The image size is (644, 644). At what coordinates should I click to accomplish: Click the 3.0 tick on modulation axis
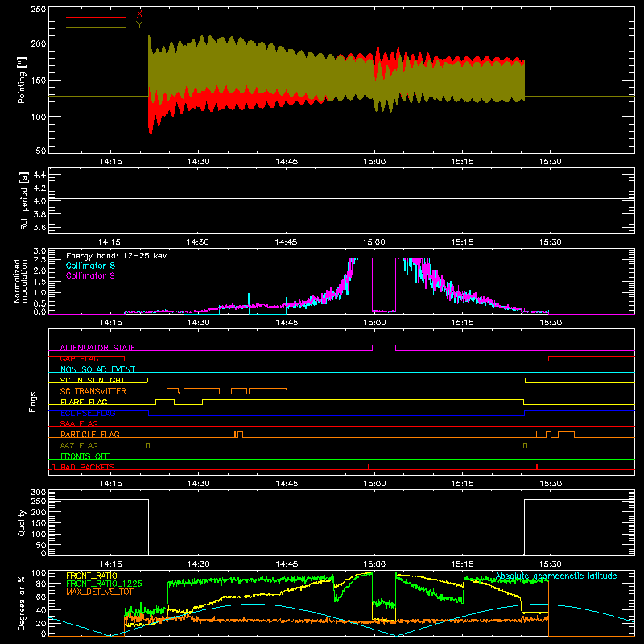[39, 251]
